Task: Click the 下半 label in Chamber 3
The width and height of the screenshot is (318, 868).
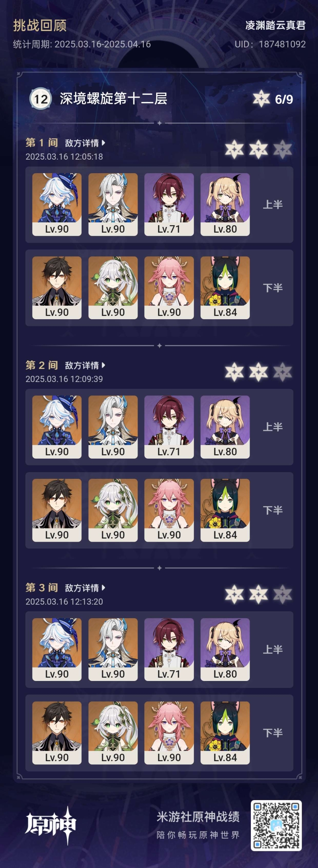Action: [x=273, y=733]
